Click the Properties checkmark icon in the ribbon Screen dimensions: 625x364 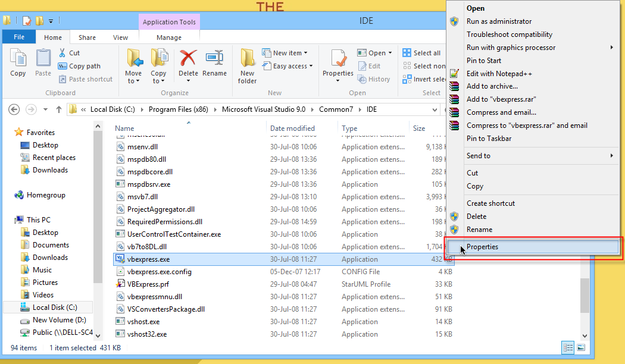(x=338, y=59)
